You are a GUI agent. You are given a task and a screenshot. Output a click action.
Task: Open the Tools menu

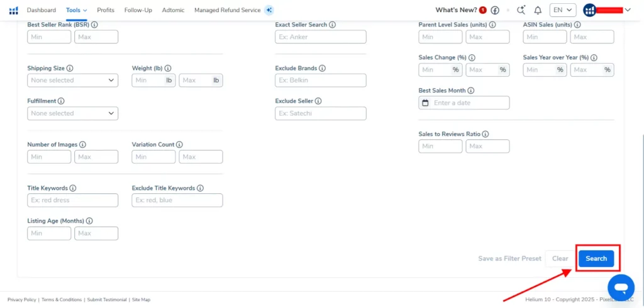77,10
